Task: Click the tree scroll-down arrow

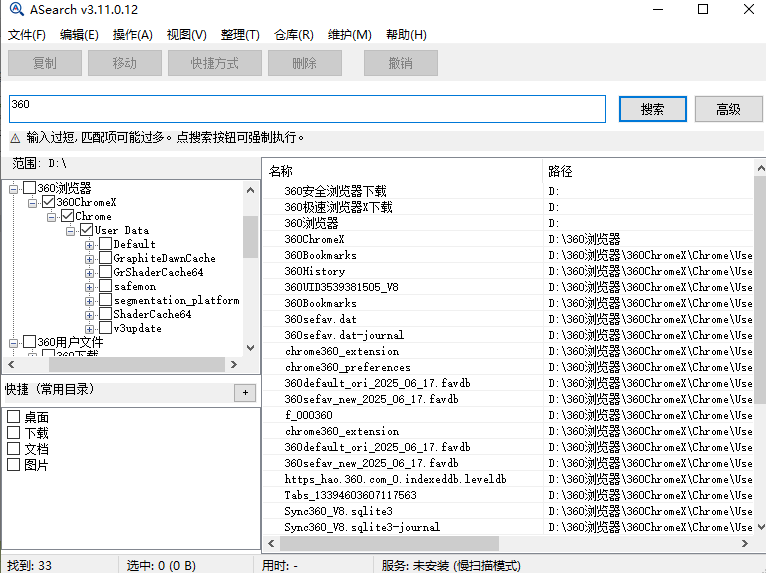Action: click(x=251, y=348)
